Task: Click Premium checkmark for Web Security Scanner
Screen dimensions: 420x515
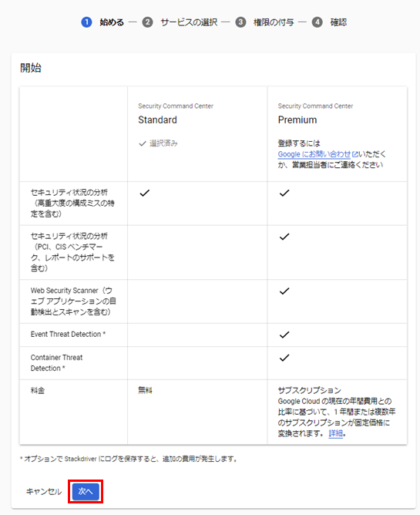Action: click(284, 291)
